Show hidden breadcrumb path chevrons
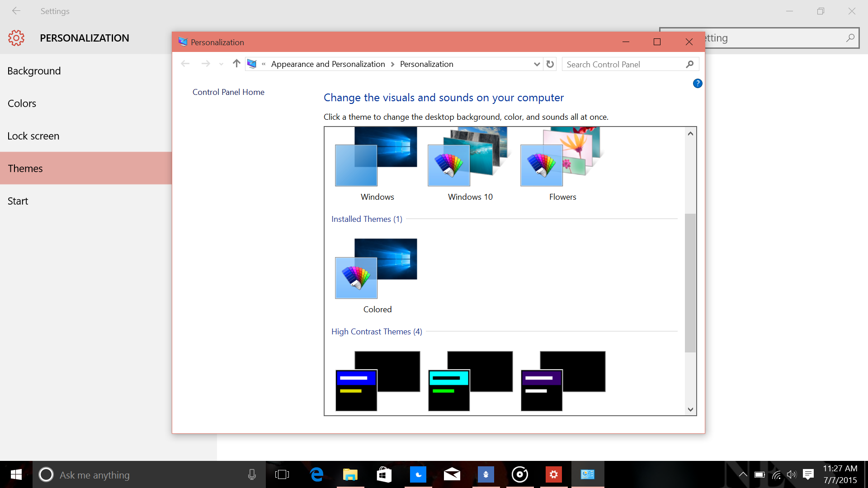 pos(264,64)
